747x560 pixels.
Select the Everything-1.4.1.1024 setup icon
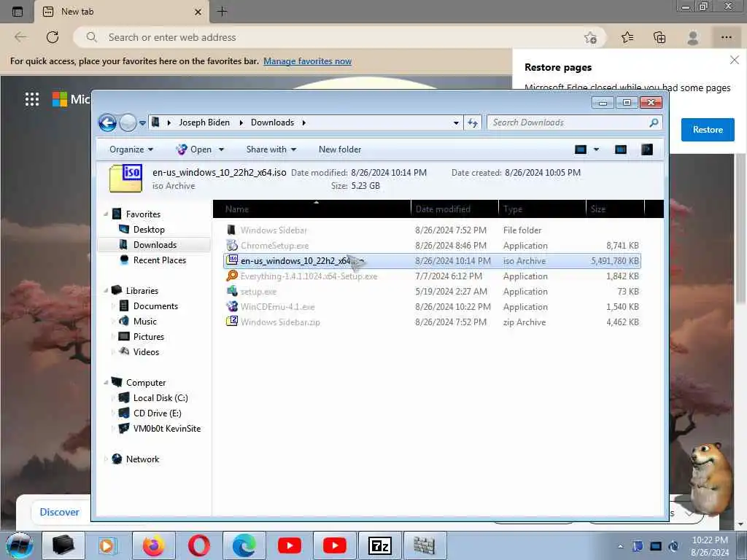pos(231,276)
